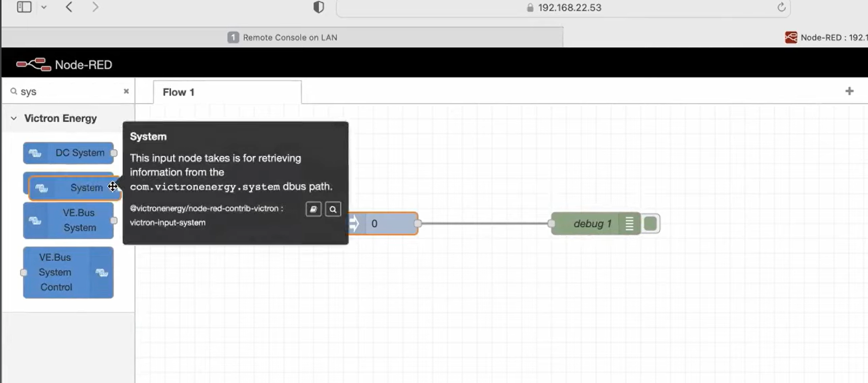
Task: Click the Node-RED favicon in browser tab
Action: click(x=791, y=37)
